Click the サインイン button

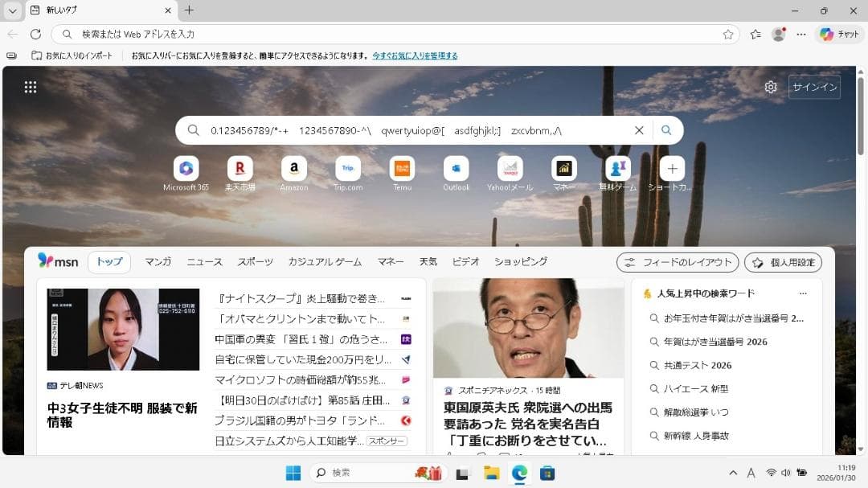coord(814,87)
